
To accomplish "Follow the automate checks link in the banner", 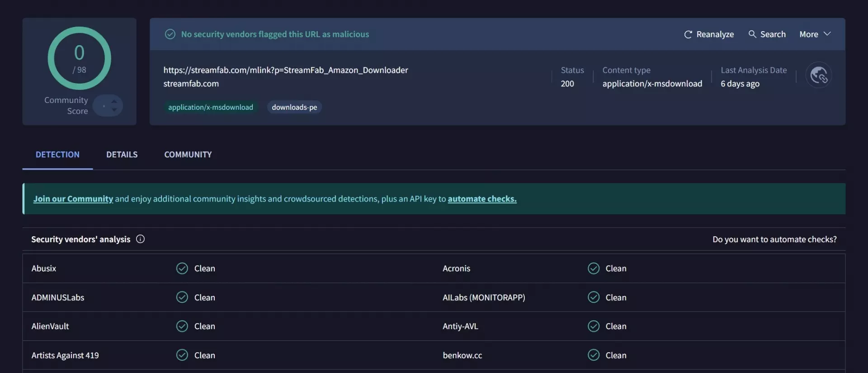I will coord(482,199).
